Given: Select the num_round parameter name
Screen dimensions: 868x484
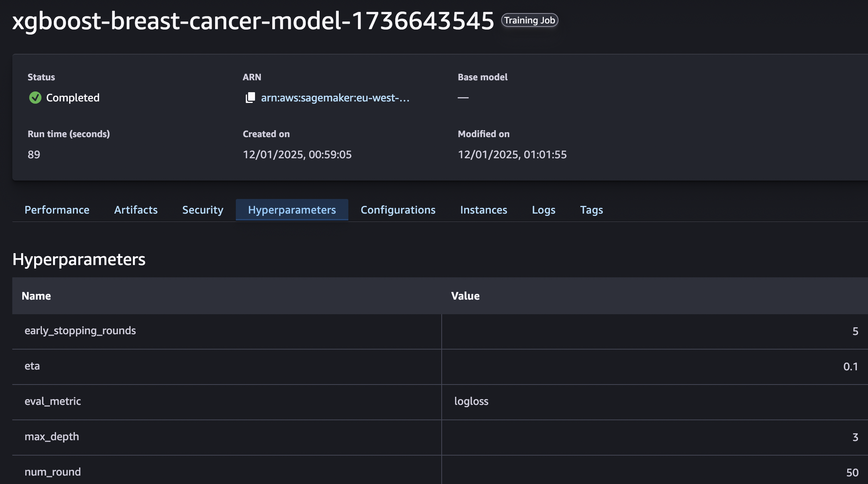Looking at the screenshot, I should [53, 472].
